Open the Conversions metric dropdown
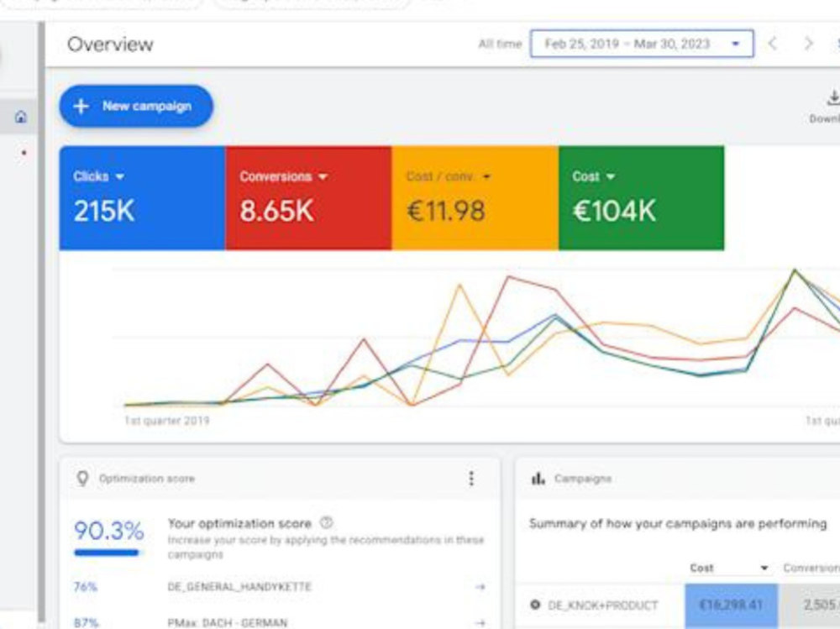The image size is (840, 629). (283, 177)
